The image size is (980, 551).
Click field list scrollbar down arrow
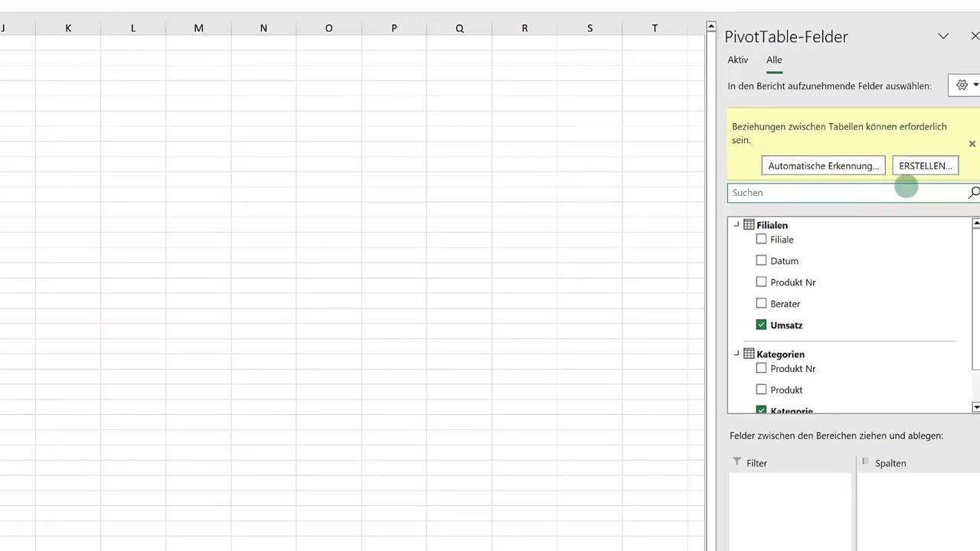(975, 407)
